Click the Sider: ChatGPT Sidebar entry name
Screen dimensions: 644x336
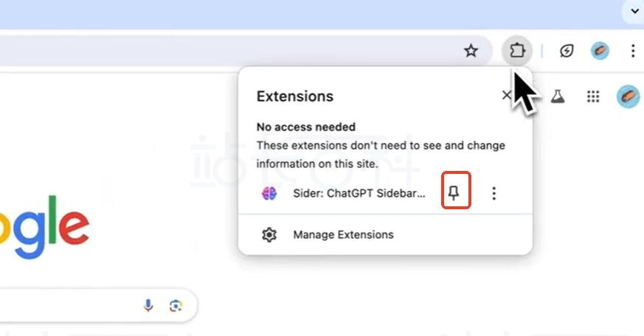(359, 193)
